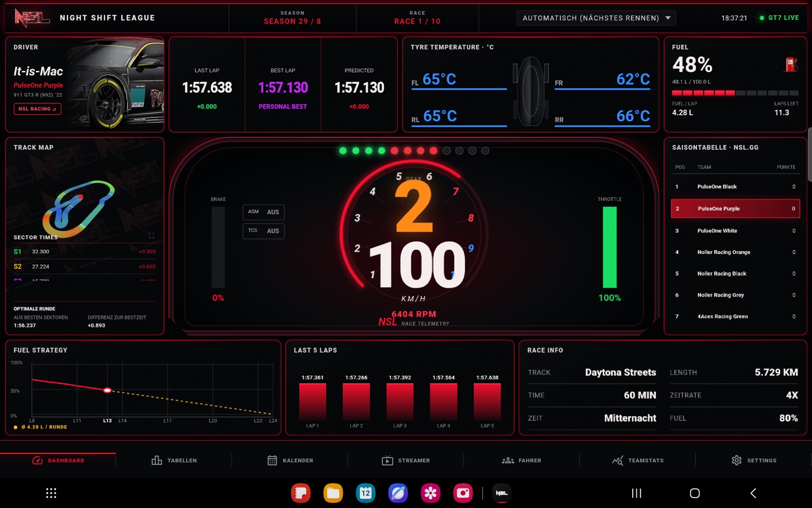
Task: Click the NSL logo in the header
Action: 32,18
